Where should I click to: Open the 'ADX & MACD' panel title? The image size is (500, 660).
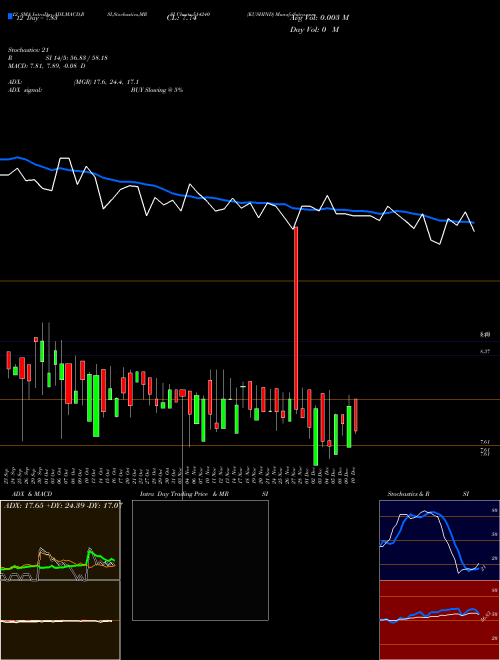coord(32,494)
